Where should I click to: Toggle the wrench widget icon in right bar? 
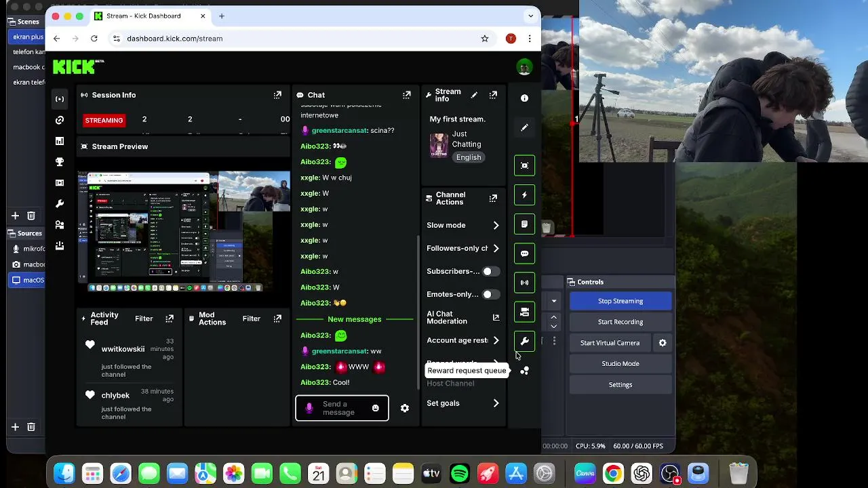[x=524, y=341]
